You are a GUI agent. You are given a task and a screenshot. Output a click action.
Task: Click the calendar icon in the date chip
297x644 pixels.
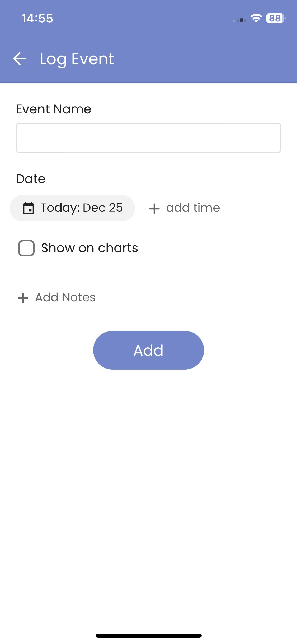pos(29,208)
